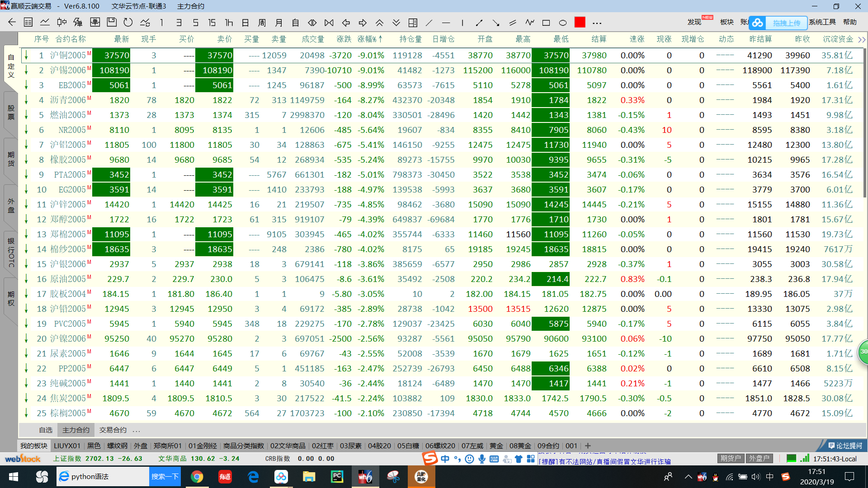Open the candlestick K-line chart icon
The height and width of the screenshot is (488, 868).
pos(61,22)
